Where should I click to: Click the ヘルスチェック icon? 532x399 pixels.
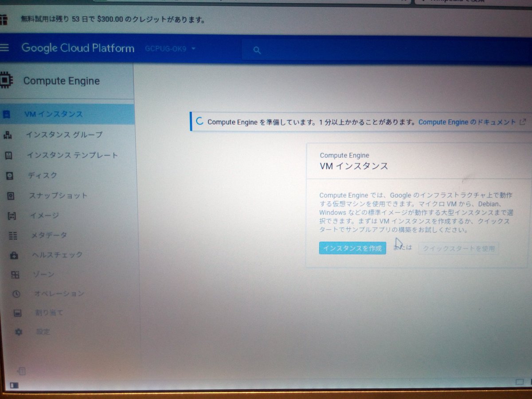pos(14,255)
